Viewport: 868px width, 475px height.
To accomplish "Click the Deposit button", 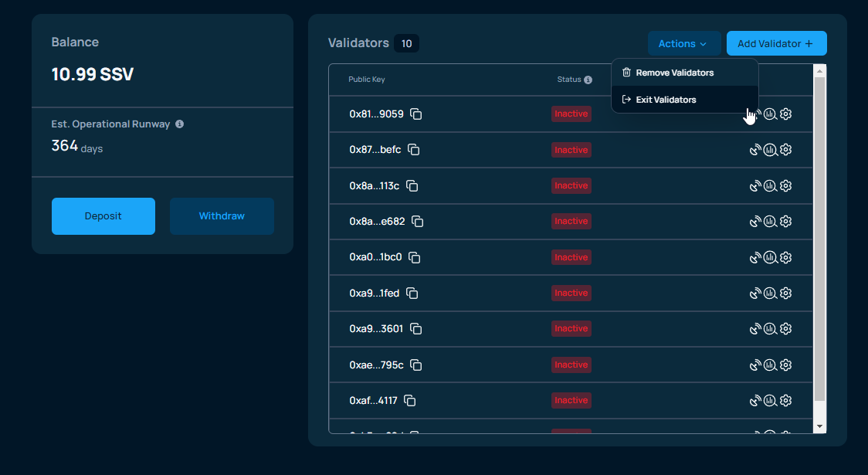I will click(103, 216).
